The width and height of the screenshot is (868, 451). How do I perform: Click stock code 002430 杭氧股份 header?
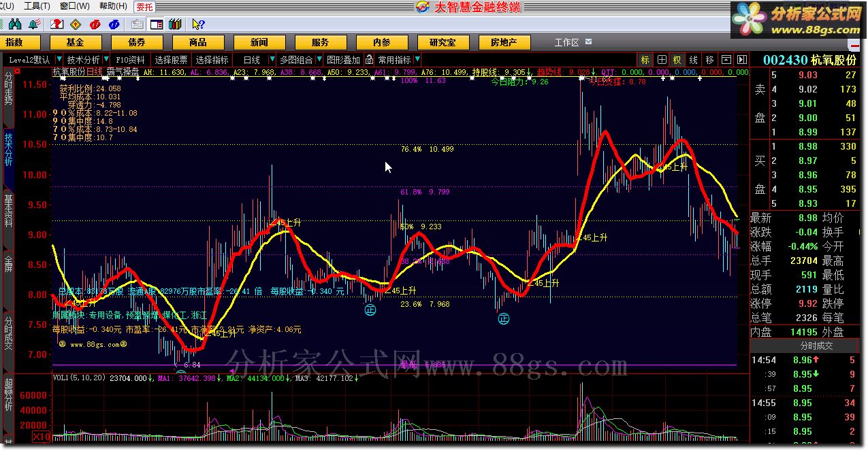click(809, 60)
